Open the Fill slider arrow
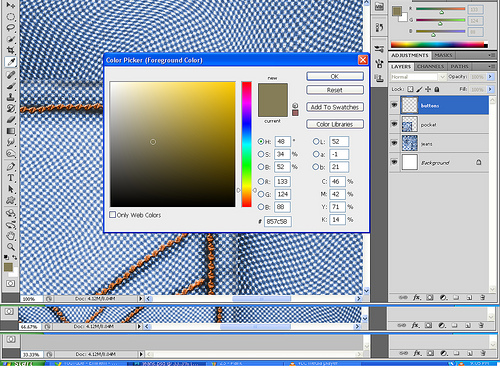 pos(490,89)
